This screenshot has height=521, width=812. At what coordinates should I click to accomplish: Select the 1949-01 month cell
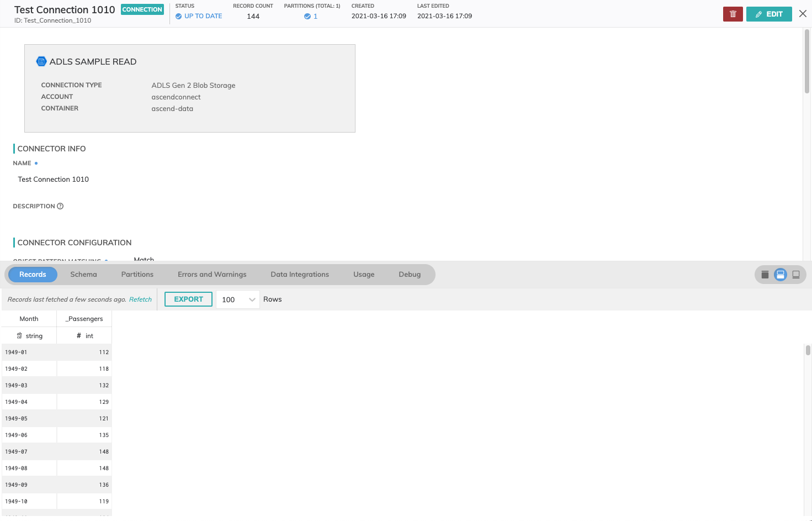coord(29,352)
